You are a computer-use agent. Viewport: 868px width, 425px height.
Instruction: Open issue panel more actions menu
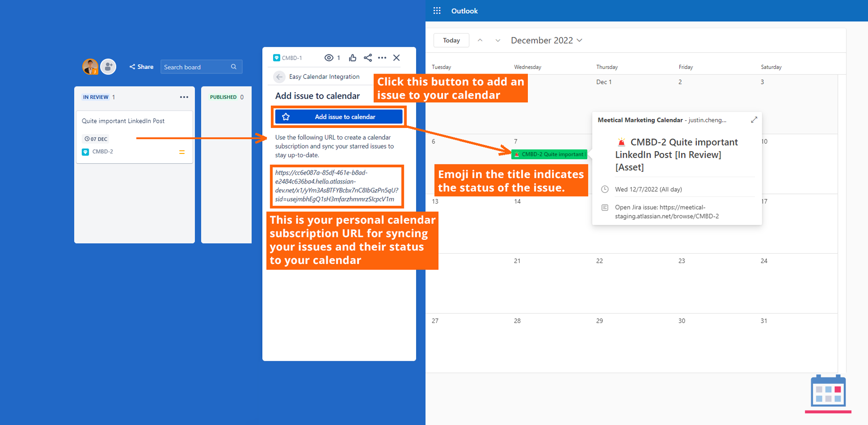pyautogui.click(x=382, y=58)
